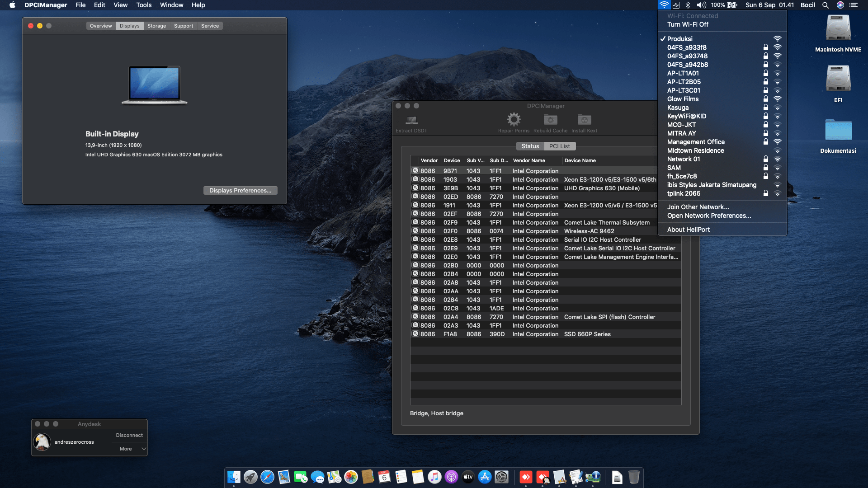The image size is (868, 488).
Task: Open System Preferences from the Dock
Action: pos(501,477)
